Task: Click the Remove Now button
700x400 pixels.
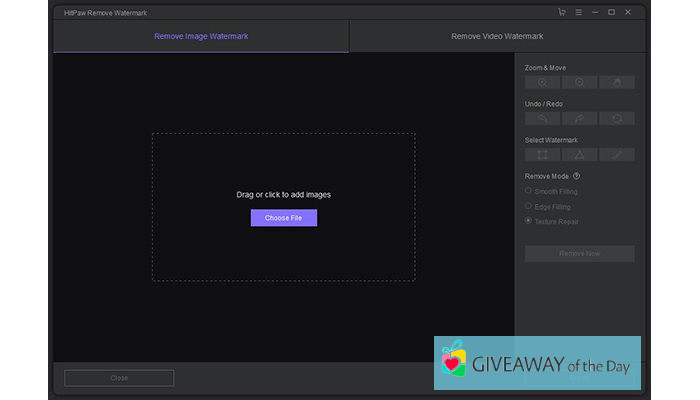Action: [x=579, y=254]
